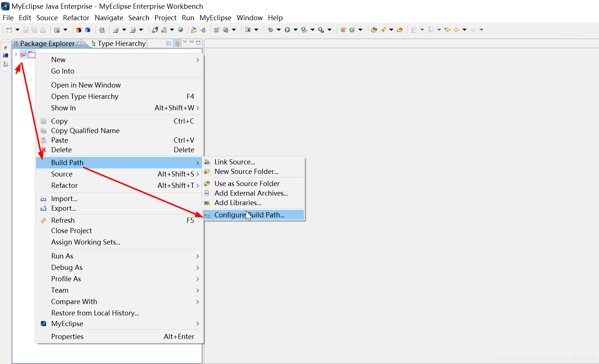Screen dimensions: 599x364
Task: Select the Package Explorer tab
Action: coord(47,43)
